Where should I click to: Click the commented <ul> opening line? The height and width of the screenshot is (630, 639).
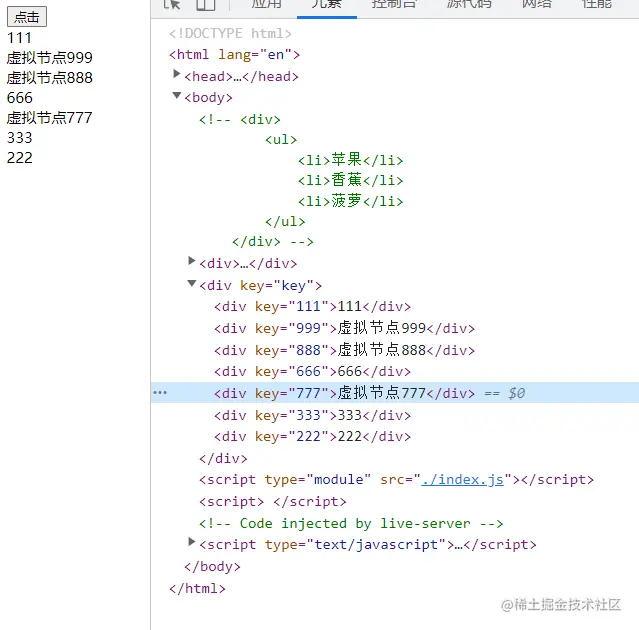(x=281, y=139)
